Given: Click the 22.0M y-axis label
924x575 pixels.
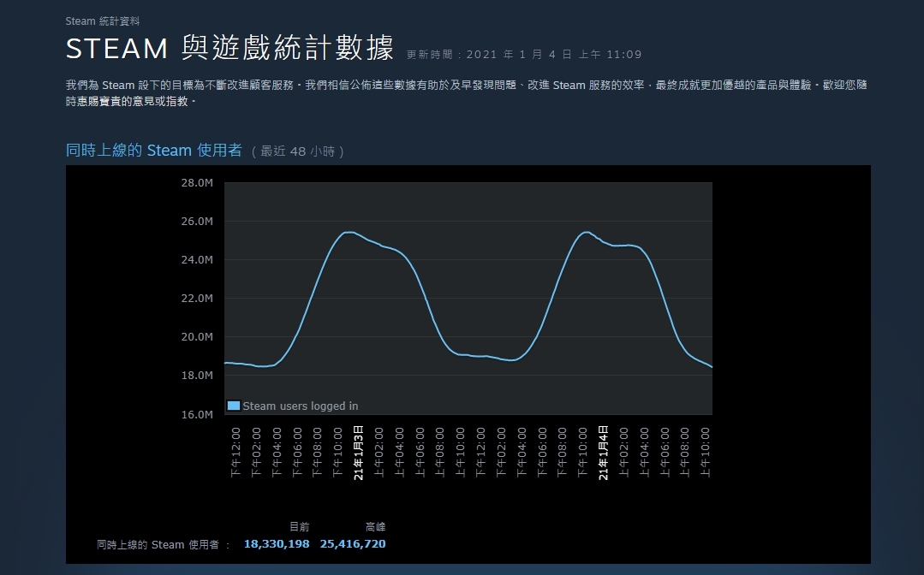Looking at the screenshot, I should click(196, 299).
